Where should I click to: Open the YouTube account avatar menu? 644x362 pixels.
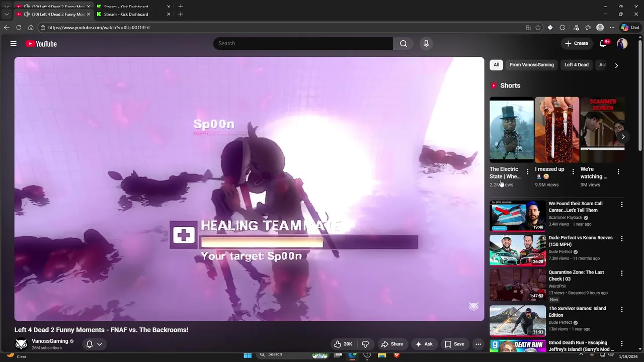[x=622, y=44]
